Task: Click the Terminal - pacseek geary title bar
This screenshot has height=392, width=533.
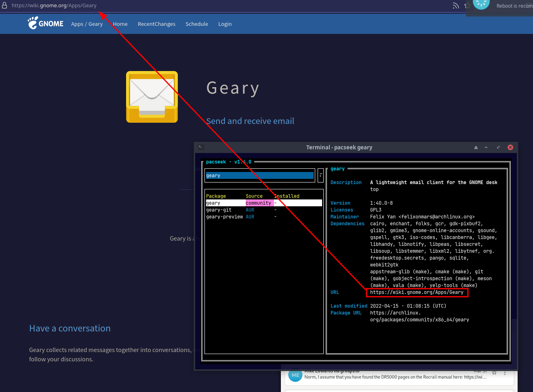Action: (x=339, y=147)
